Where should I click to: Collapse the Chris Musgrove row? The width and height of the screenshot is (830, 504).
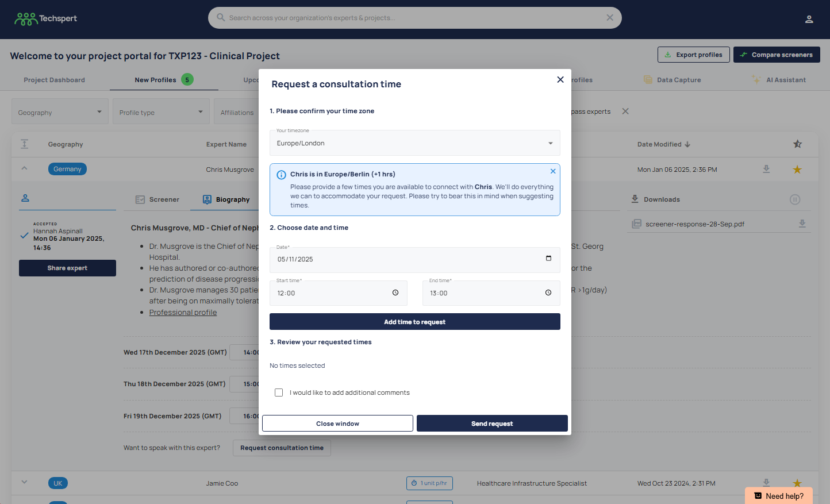(x=24, y=169)
